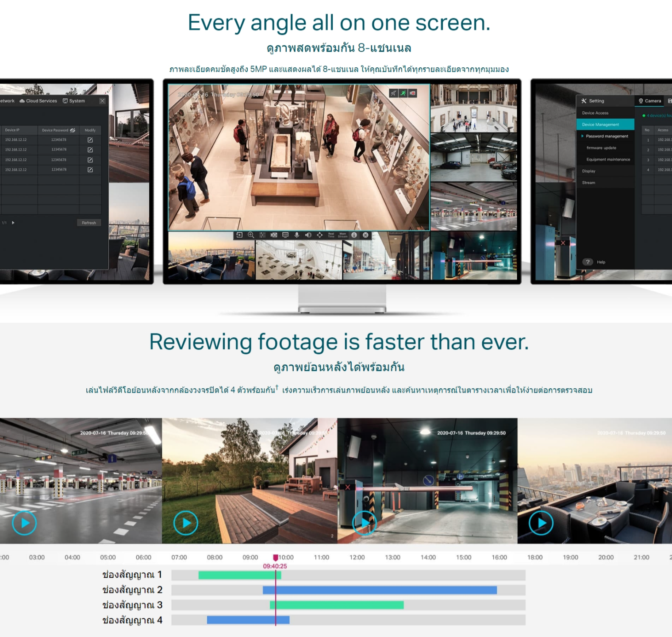Click the microphone icon in camera toolbar

[x=297, y=235]
